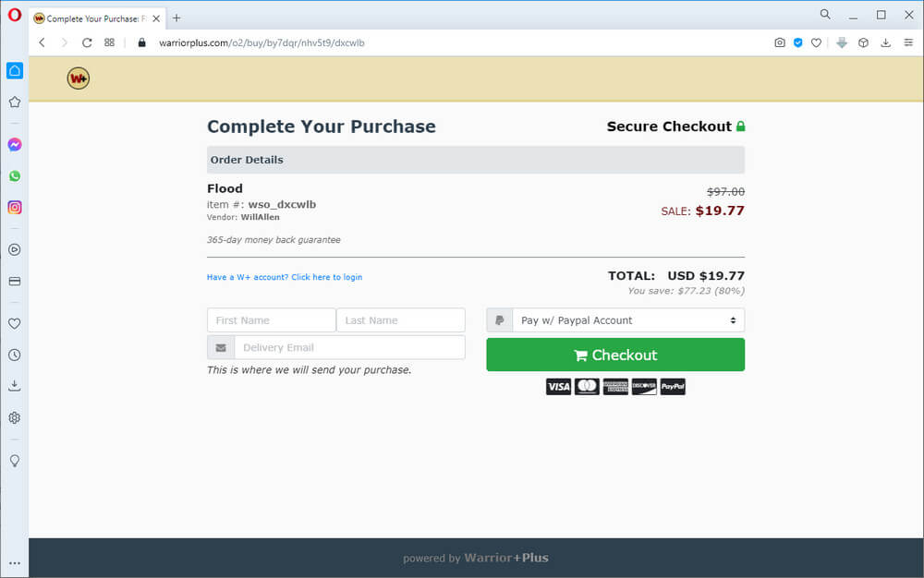Focus the Delivery Email field

point(350,347)
